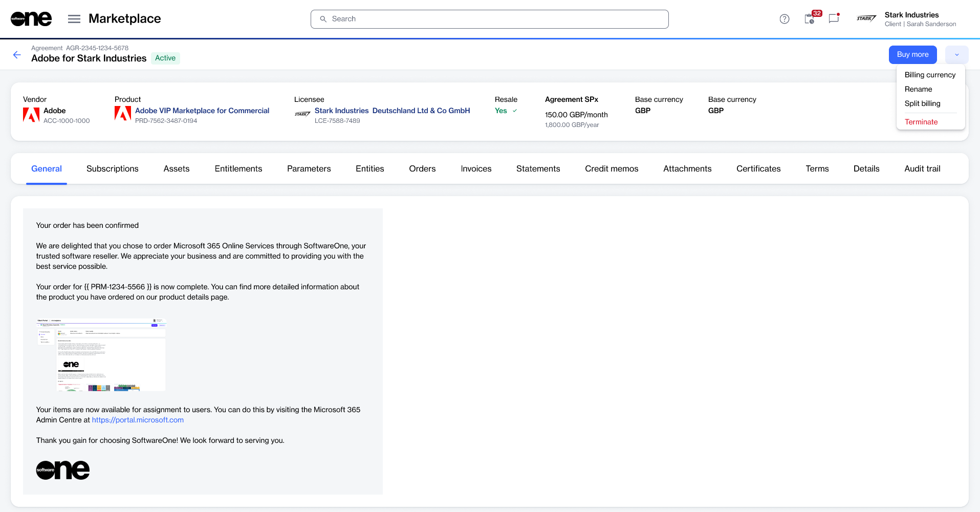This screenshot has height=512, width=980.
Task: Open the Audit trail tab
Action: coord(922,169)
